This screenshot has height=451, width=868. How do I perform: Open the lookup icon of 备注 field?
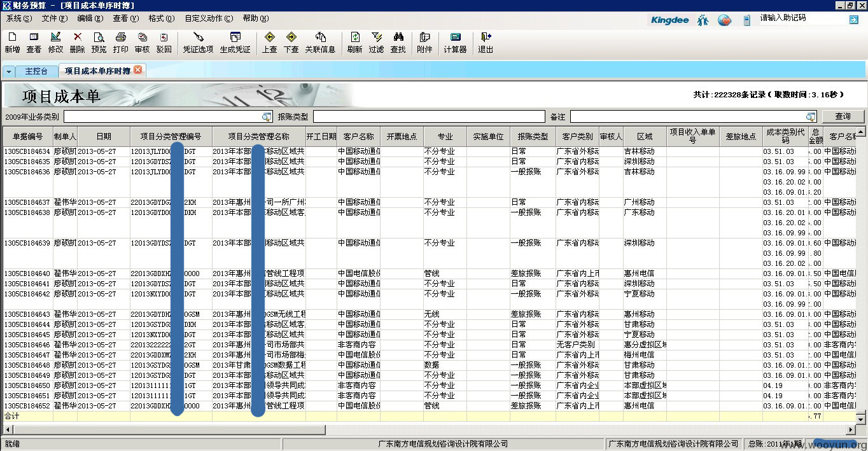[x=811, y=116]
